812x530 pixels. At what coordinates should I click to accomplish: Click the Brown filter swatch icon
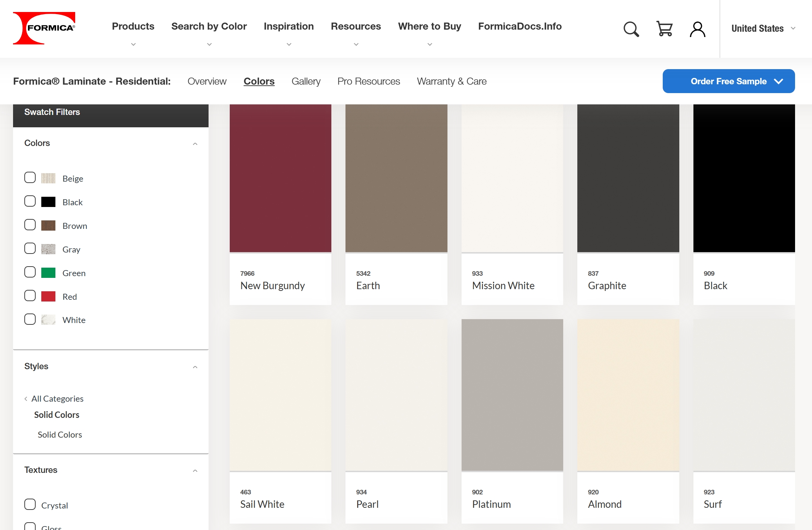48,225
